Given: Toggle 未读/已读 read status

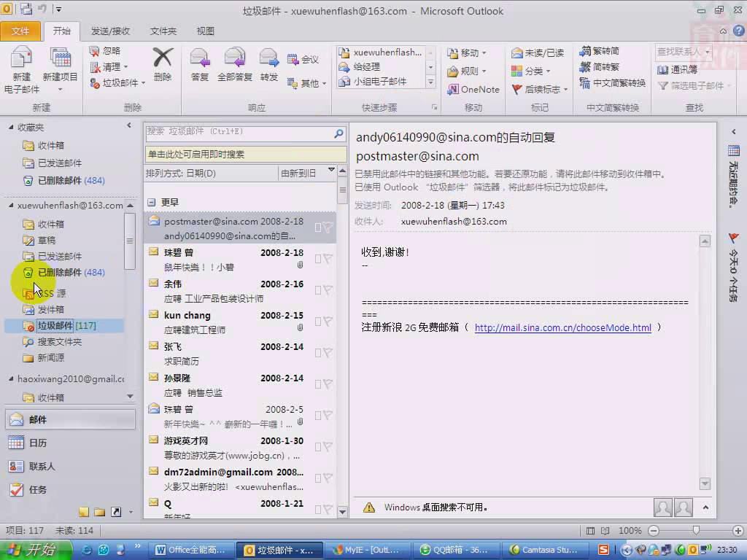Looking at the screenshot, I should 537,52.
